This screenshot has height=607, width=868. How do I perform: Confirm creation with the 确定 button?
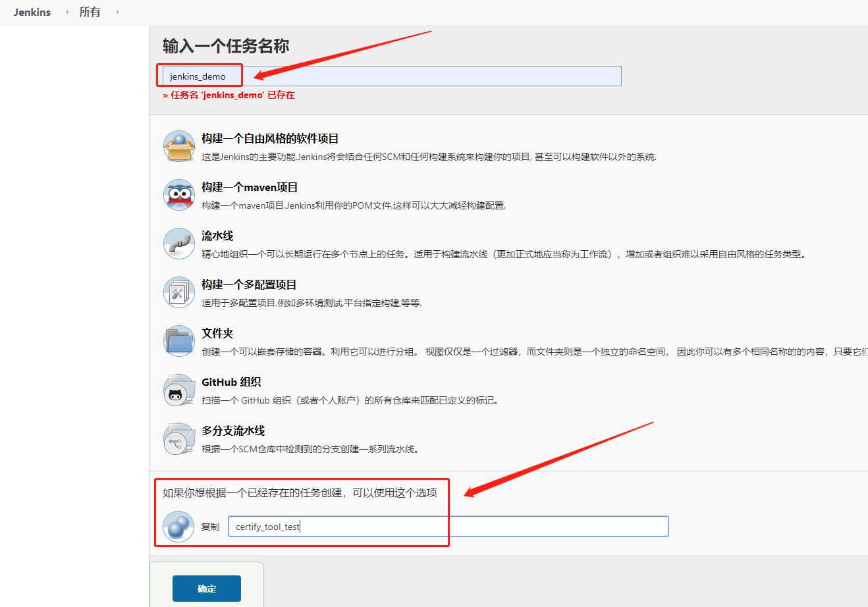click(207, 589)
